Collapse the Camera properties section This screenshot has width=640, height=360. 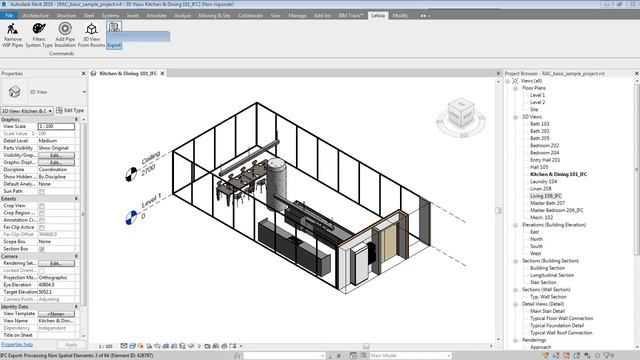(76, 256)
